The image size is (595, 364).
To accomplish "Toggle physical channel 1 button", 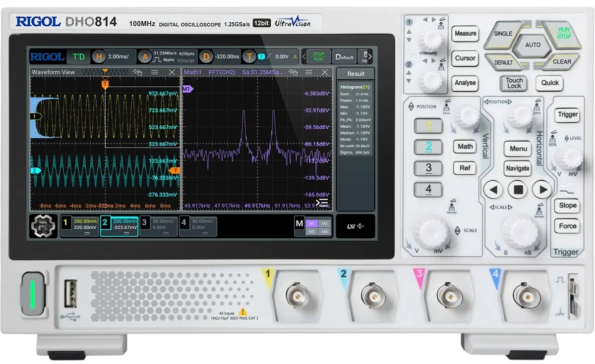I will click(428, 126).
